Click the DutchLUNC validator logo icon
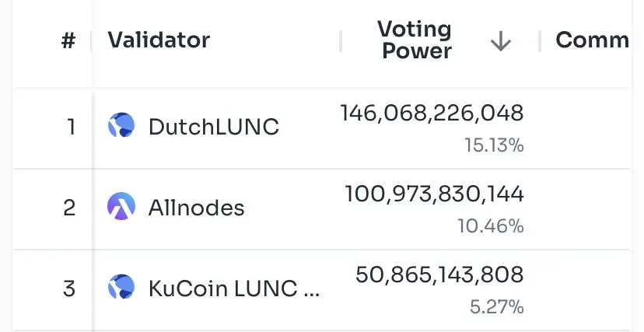This screenshot has height=332, width=644. pos(121,125)
